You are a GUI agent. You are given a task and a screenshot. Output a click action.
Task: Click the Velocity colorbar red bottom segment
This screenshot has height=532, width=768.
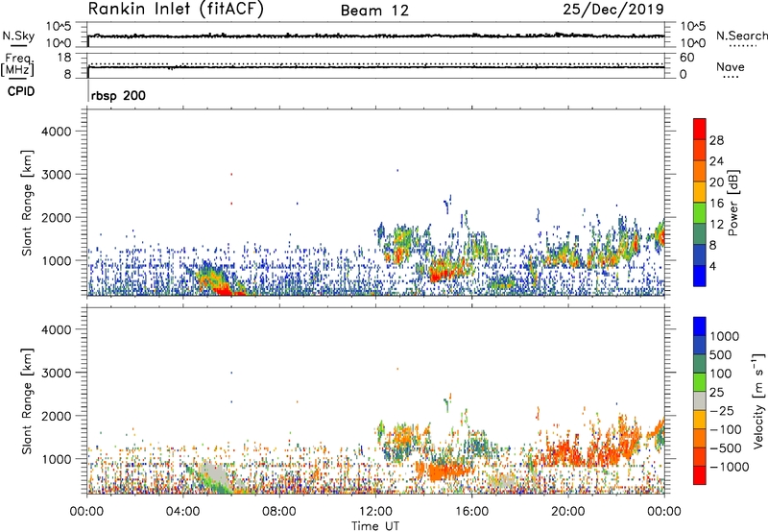click(x=700, y=475)
